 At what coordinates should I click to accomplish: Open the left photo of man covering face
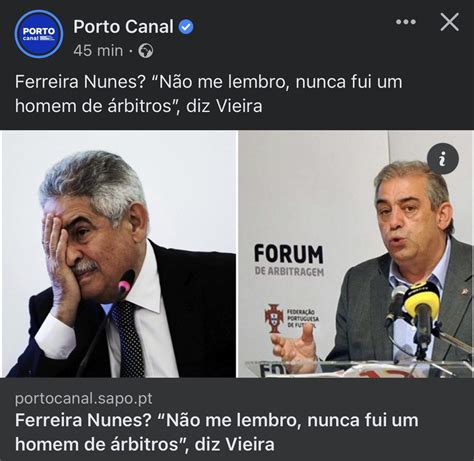coord(119,254)
